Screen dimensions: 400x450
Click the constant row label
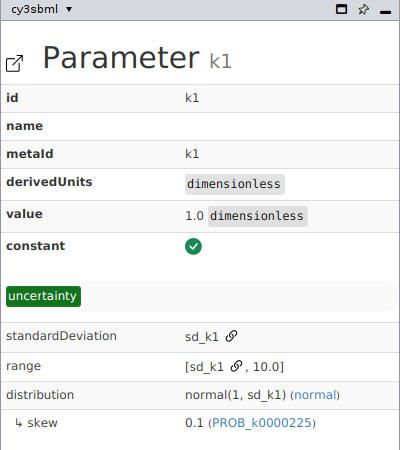point(36,246)
